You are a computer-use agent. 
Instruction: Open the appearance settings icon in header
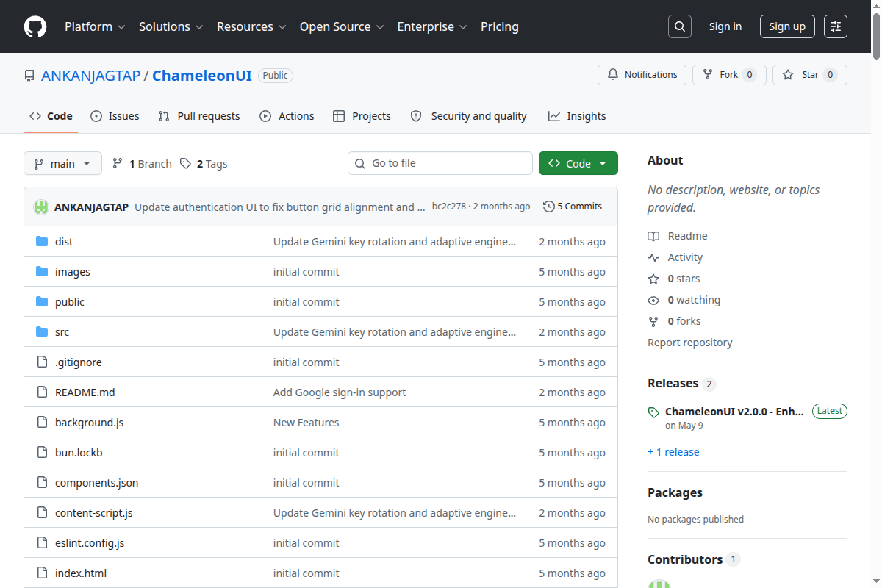coord(836,26)
